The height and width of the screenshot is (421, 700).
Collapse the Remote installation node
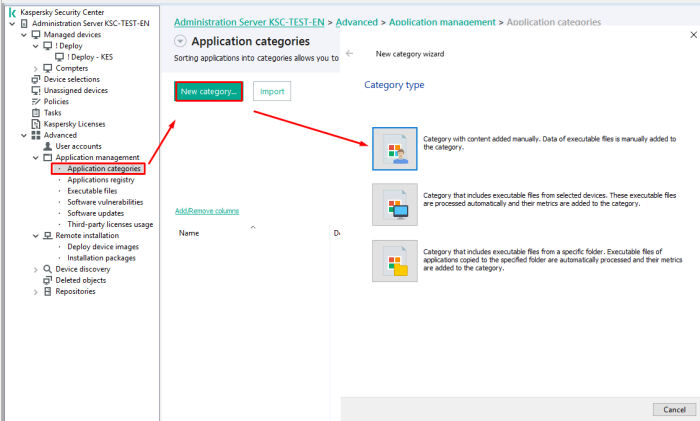coord(36,236)
